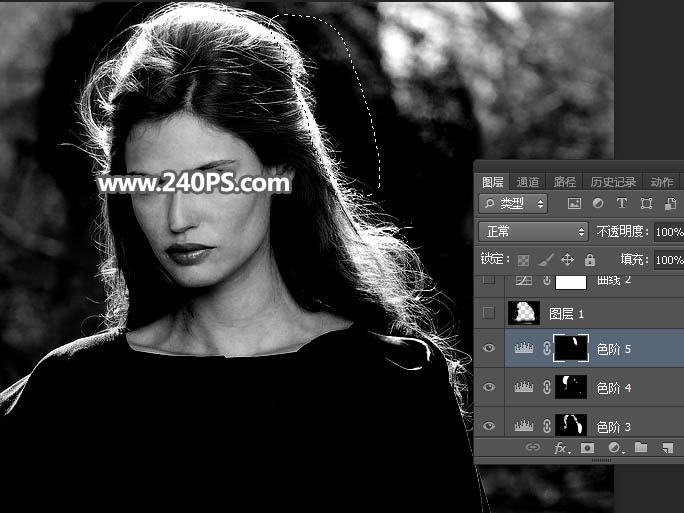Toggle mask link on 色阶 3
Viewport: 684px width, 513px height.
click(x=547, y=425)
